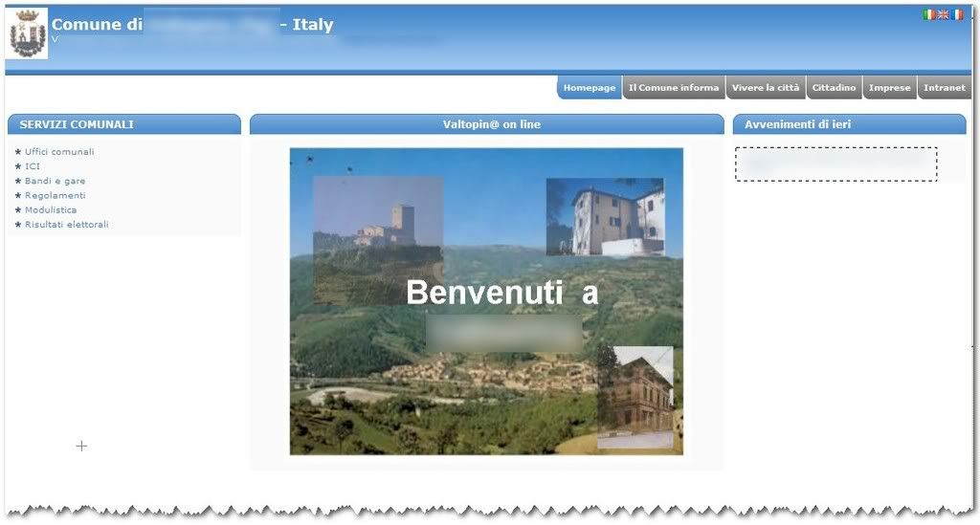Switch language with the Italian flag
980x525 pixels.
click(928, 14)
